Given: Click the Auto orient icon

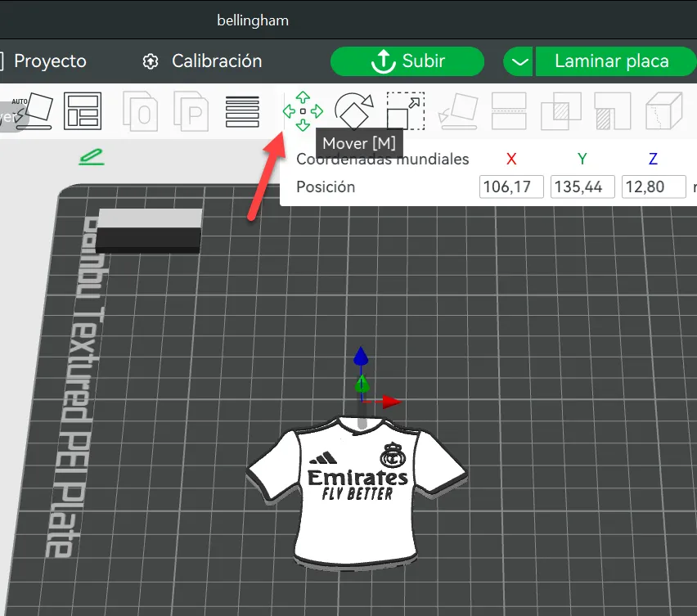Looking at the screenshot, I should (x=34, y=111).
